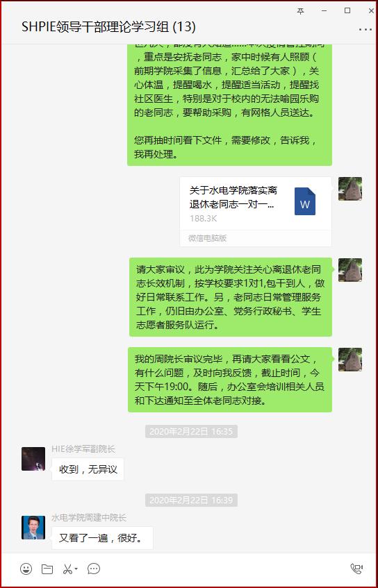Viewport: 378px width, 588px height.
Task: Select the 收到，无异议 message bubble
Action: (88, 469)
